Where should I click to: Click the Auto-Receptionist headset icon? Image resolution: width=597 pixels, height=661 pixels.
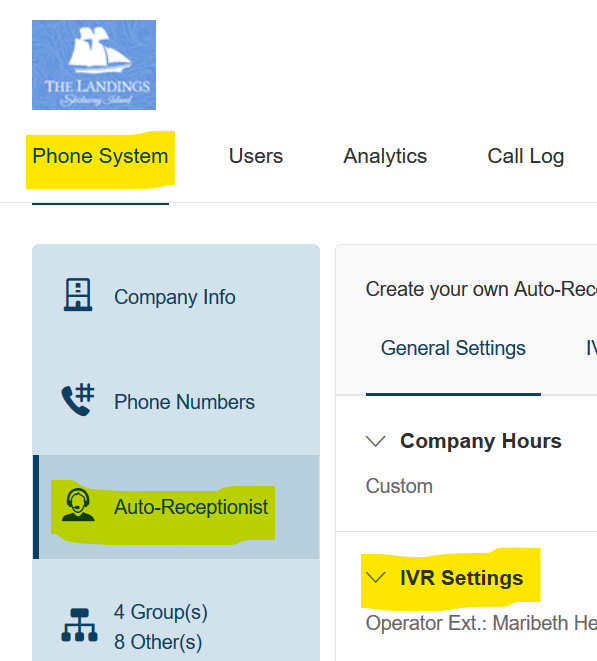(x=78, y=505)
